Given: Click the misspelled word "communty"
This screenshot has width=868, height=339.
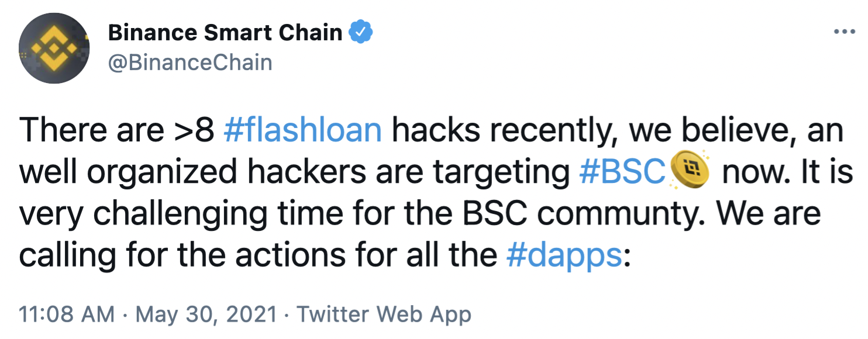Looking at the screenshot, I should (x=628, y=214).
